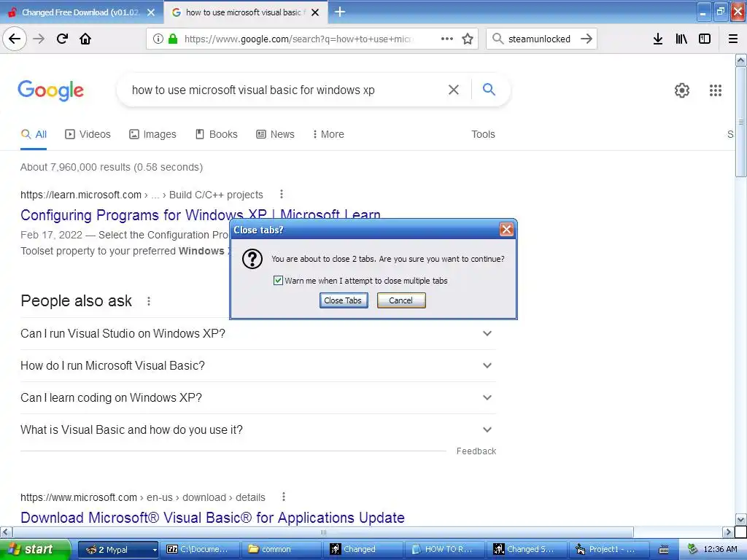Uncheck Warn me when closing multiple tabs
The image size is (747, 560).
pyautogui.click(x=278, y=281)
